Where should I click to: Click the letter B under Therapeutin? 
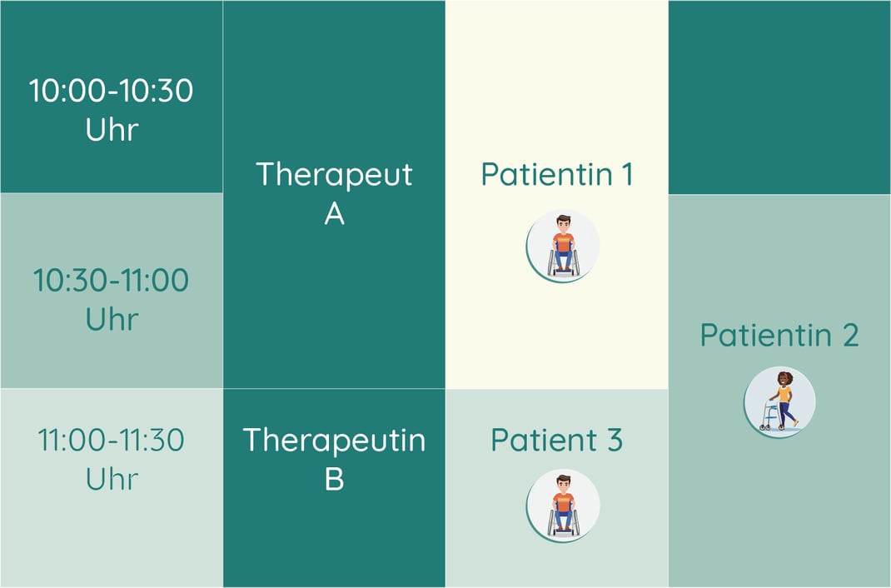coord(334,479)
